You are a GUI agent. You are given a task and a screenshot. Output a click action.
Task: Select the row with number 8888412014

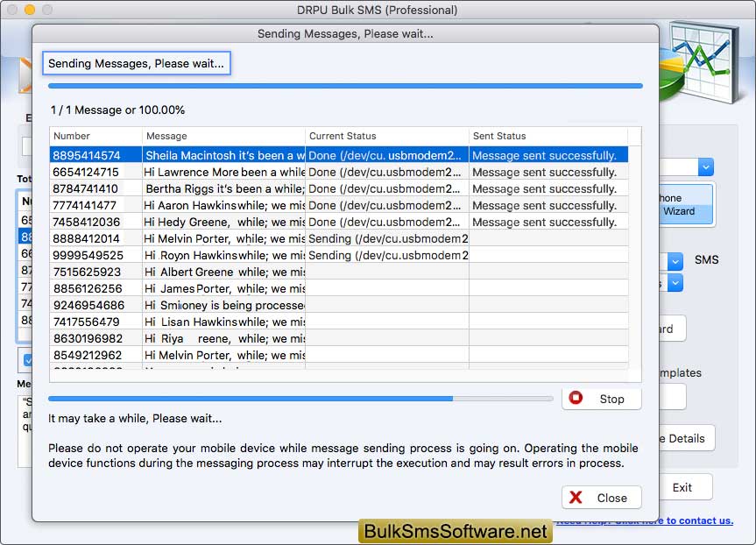338,238
